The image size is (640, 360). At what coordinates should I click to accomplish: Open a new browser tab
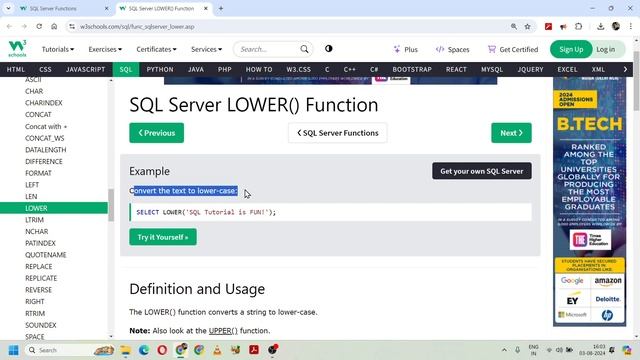(x=221, y=8)
